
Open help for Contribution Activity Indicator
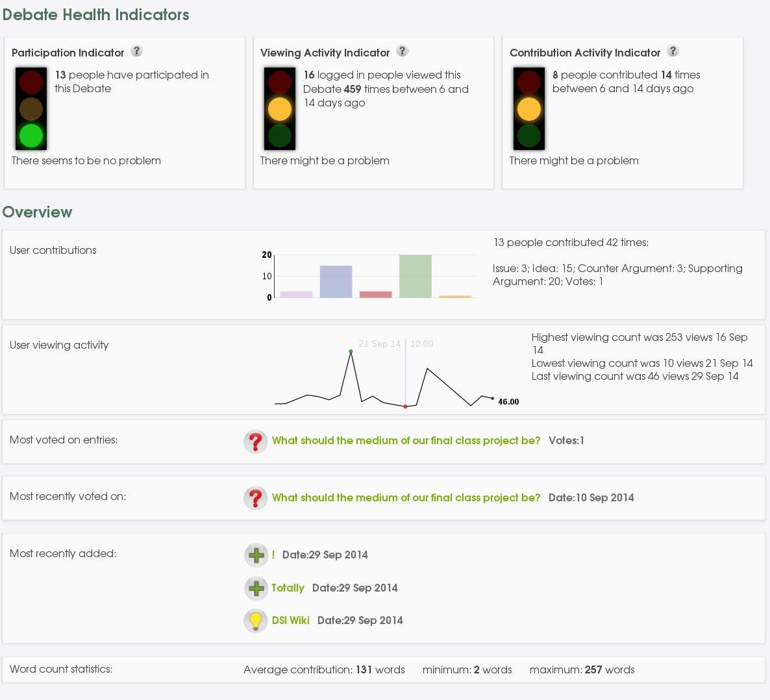pyautogui.click(x=673, y=50)
